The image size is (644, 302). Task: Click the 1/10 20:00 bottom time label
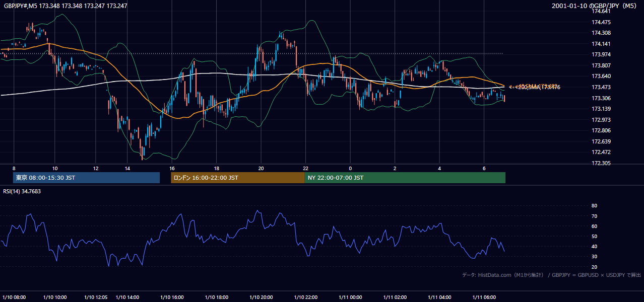coord(261,297)
